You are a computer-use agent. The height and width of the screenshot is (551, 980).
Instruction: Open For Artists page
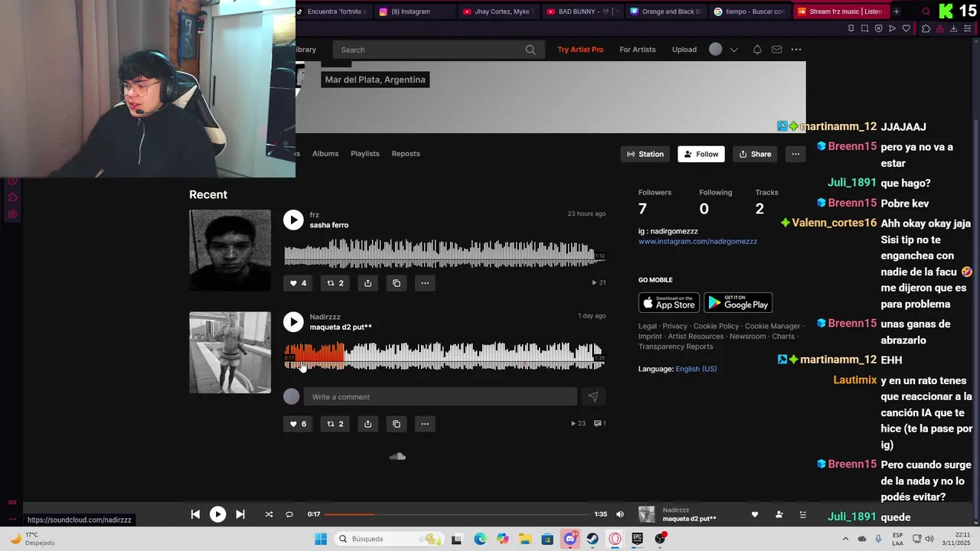click(x=638, y=50)
